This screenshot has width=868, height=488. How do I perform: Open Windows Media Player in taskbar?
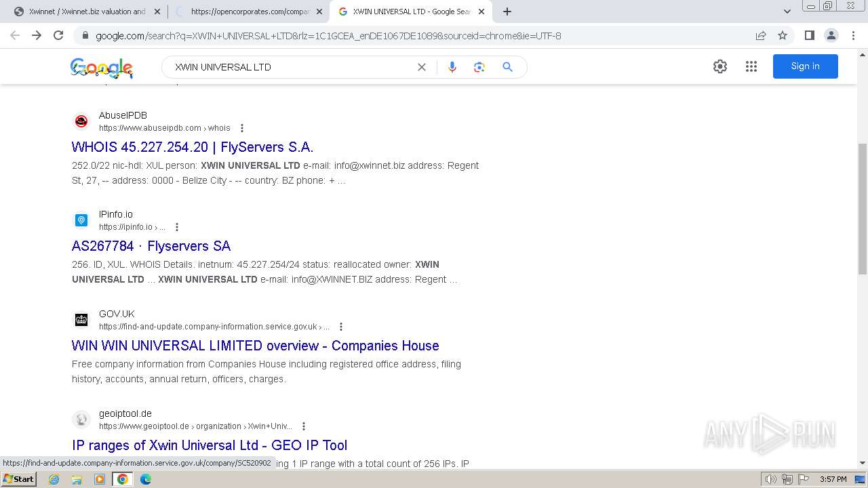tap(100, 479)
